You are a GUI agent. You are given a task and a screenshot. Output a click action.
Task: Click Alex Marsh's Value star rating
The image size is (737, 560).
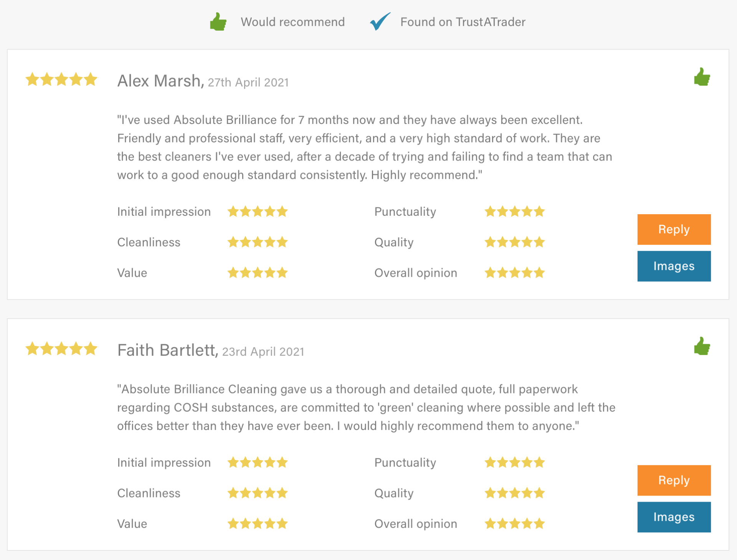257,273
